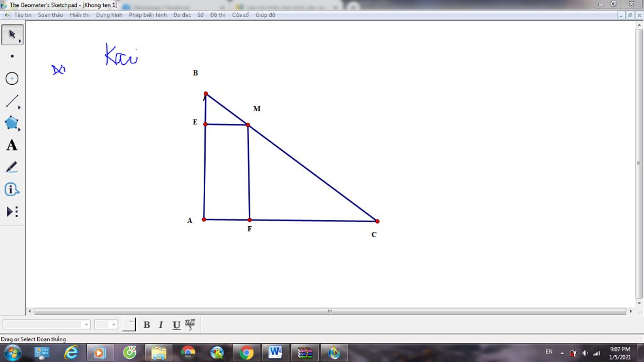Open Internet Explorer from the taskbar
The width and height of the screenshot is (644, 362).
[x=71, y=353]
